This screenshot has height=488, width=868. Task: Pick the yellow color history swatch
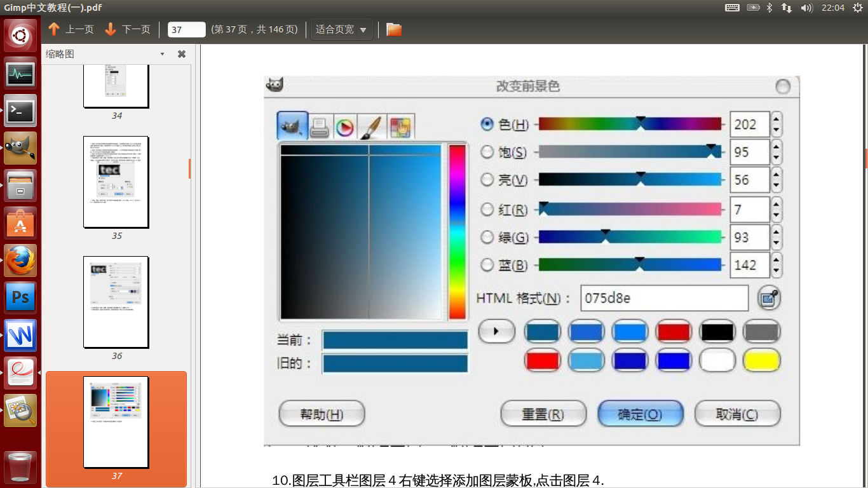(761, 361)
